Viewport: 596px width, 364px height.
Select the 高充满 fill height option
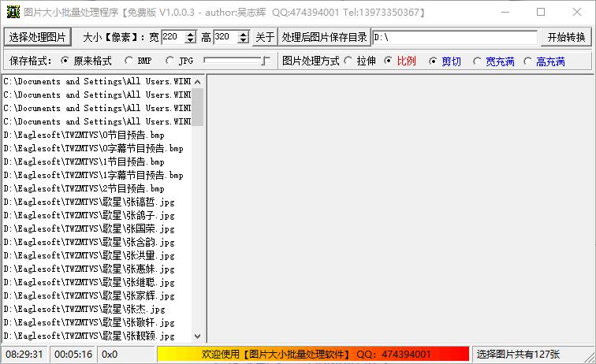(x=544, y=61)
